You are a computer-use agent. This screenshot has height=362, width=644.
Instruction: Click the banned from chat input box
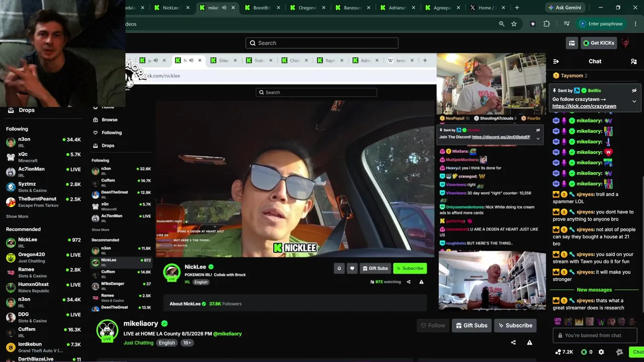coord(595,335)
